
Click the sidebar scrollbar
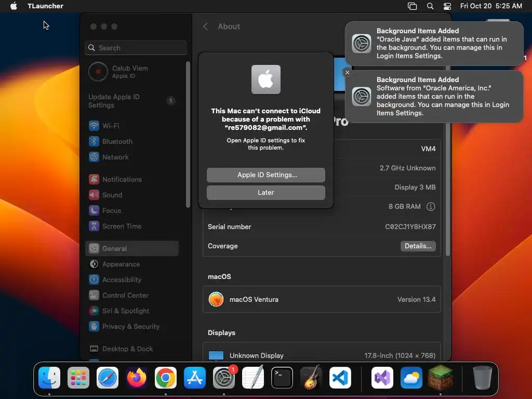pyautogui.click(x=188, y=135)
